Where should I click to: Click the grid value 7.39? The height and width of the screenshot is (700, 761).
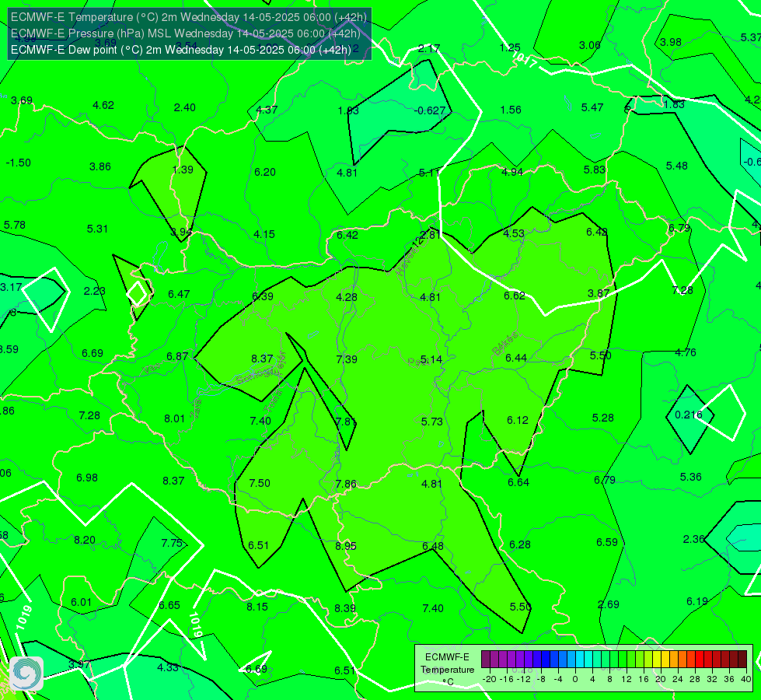click(x=347, y=359)
